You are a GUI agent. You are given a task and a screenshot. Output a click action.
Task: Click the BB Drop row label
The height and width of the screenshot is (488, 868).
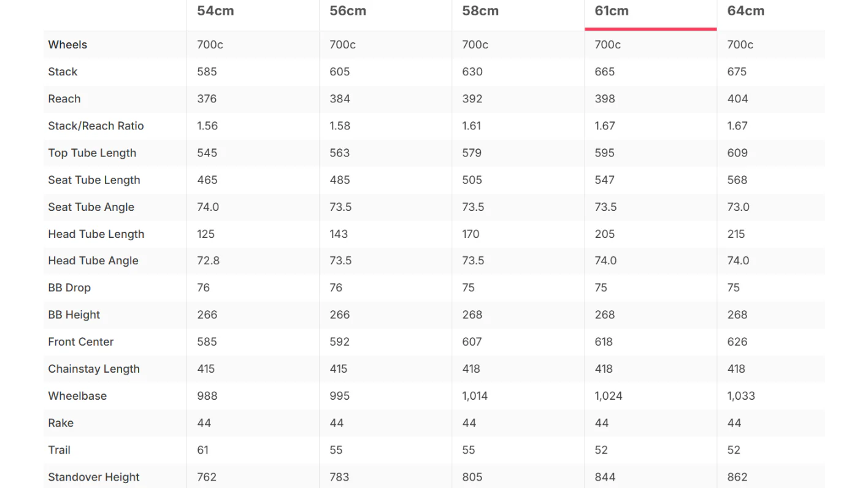[x=69, y=288]
